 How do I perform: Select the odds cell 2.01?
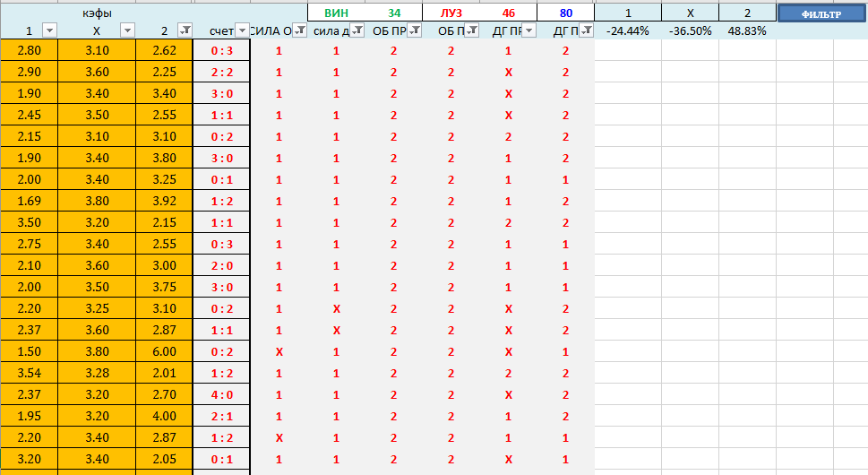click(x=165, y=373)
